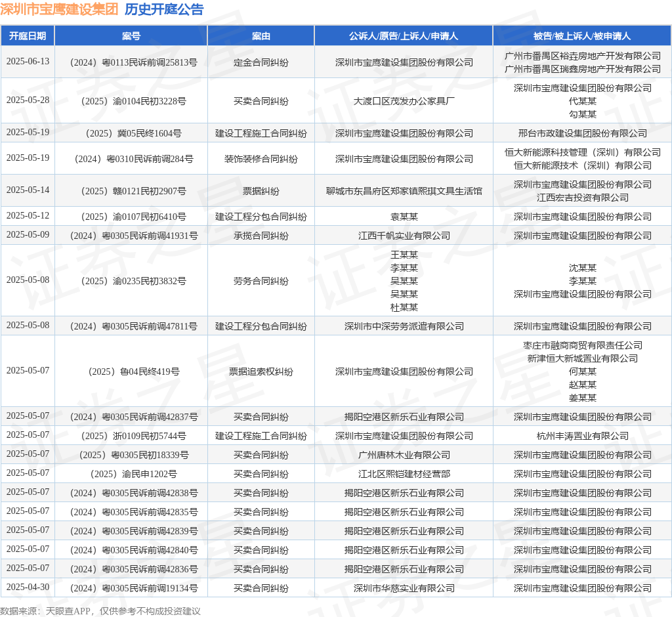The image size is (672, 617).
Task: Click the title 深圳市宝鹰建设集团
Action: coord(59,9)
